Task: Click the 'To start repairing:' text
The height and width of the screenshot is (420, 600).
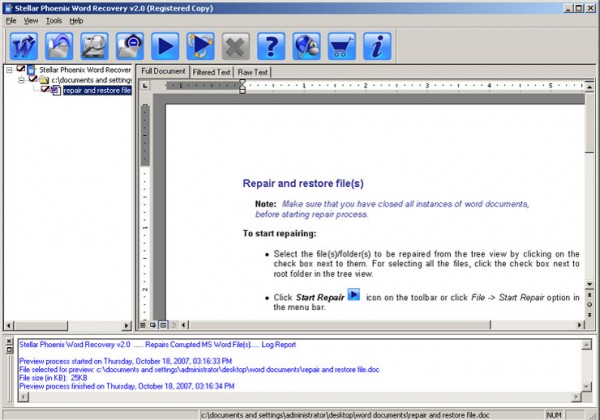Action: 279,233
